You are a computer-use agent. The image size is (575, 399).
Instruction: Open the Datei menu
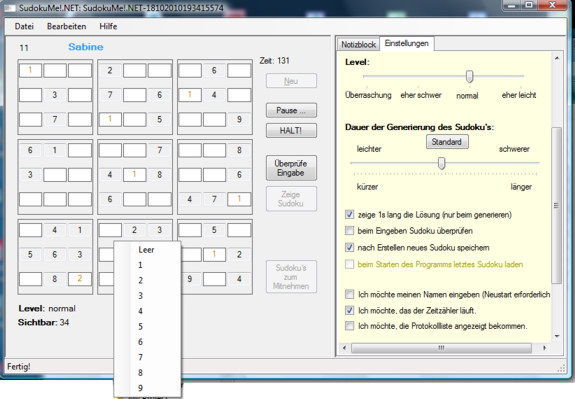(24, 26)
